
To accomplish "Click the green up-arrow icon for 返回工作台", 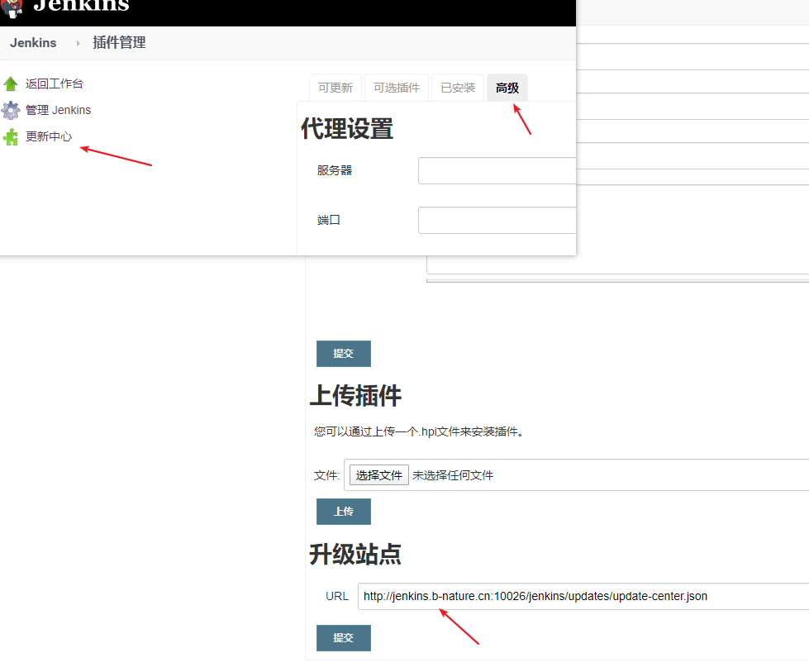I will pos(10,83).
